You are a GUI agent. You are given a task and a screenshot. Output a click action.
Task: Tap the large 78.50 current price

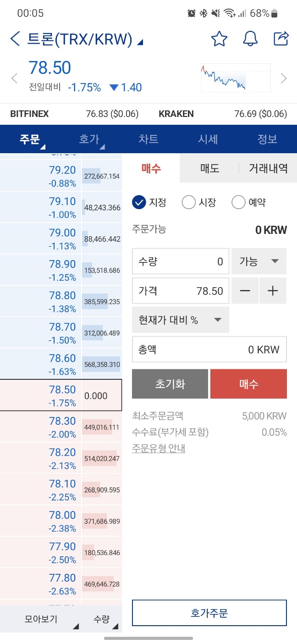click(x=50, y=68)
